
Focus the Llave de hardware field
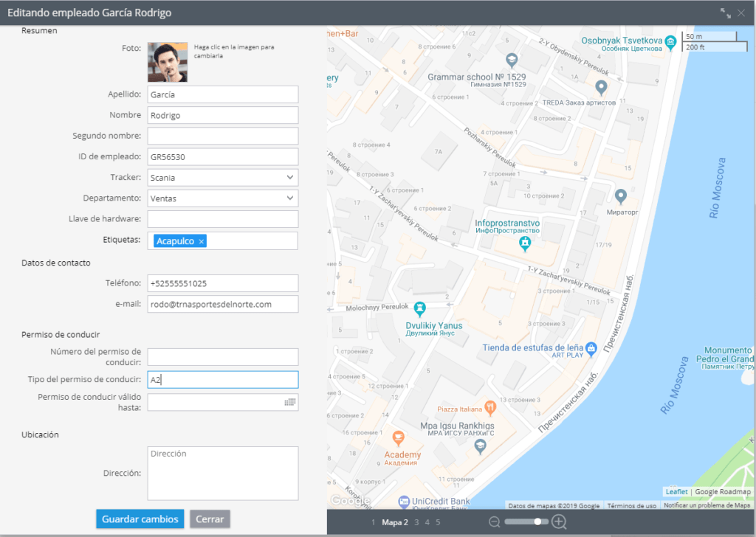[x=223, y=219]
